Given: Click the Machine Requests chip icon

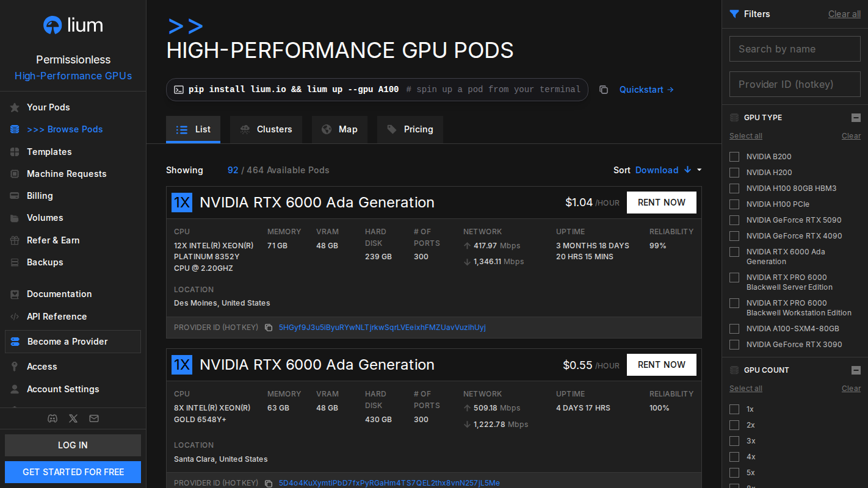Looking at the screenshot, I should pyautogui.click(x=15, y=174).
